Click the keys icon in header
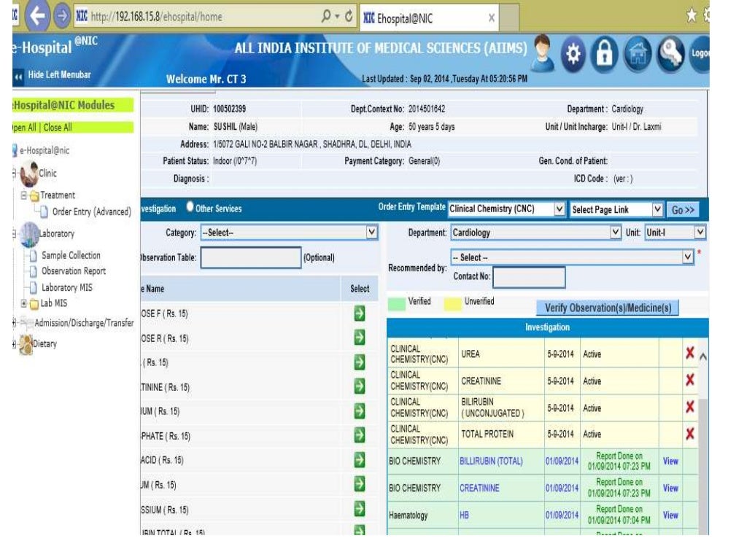Viewport: 747px width, 560px height. click(x=671, y=54)
